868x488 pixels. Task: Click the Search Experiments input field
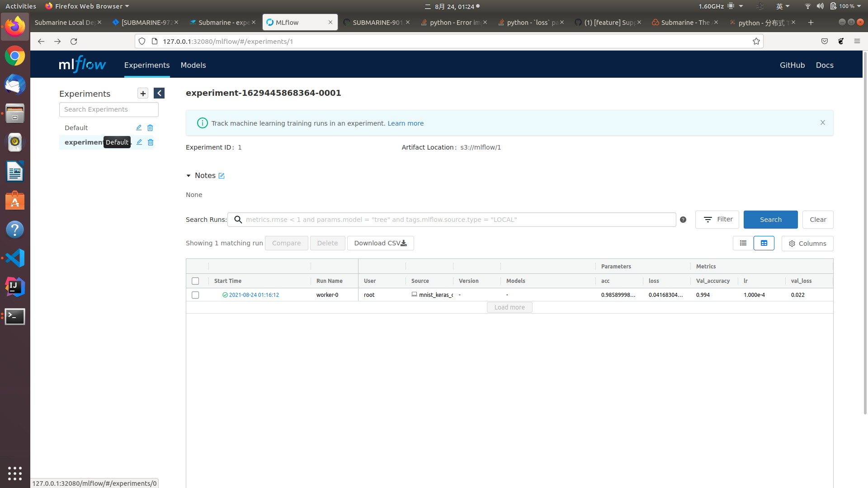(x=109, y=109)
